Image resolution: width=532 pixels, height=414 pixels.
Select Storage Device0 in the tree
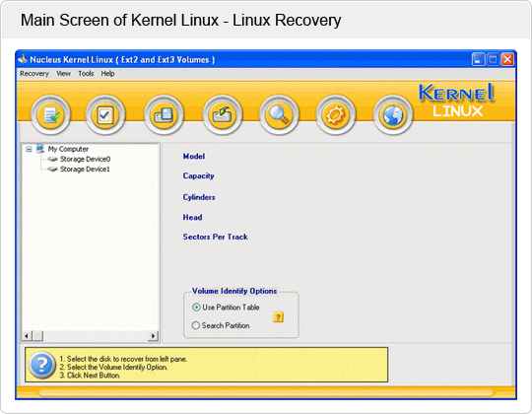[x=85, y=159]
